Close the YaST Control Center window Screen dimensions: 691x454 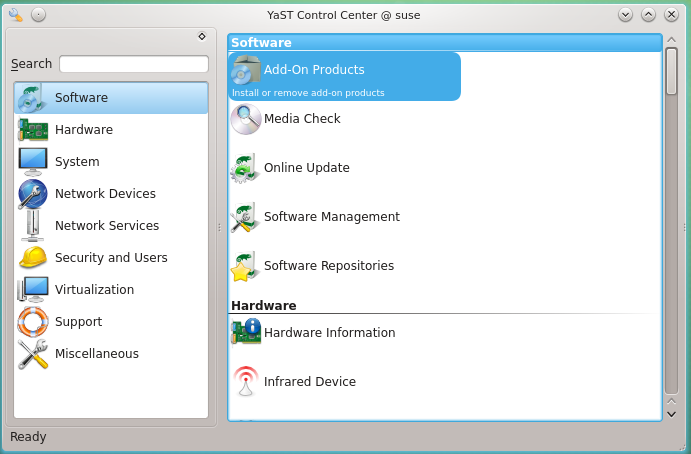(671, 15)
